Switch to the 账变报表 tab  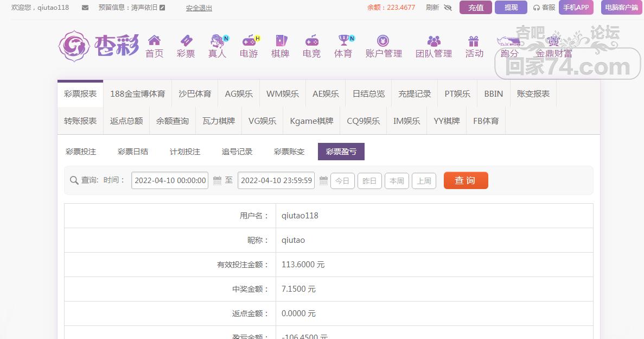[533, 94]
